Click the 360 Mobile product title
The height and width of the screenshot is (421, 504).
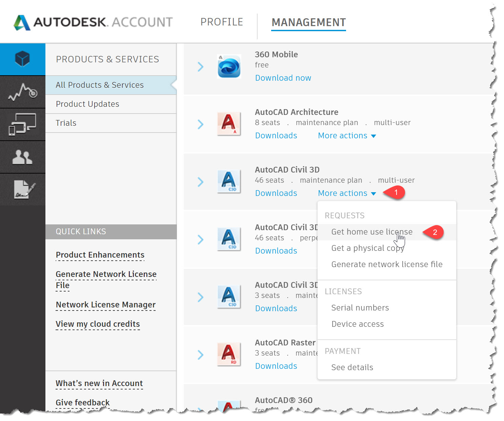pos(276,55)
